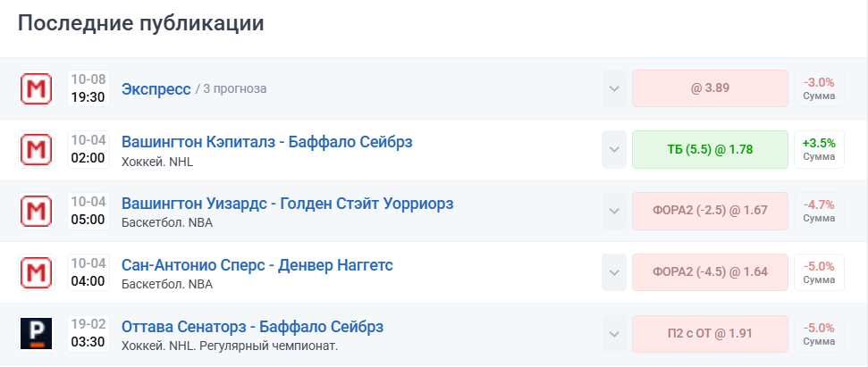Expand Вашингтон Уизардс - Голден Стэйт details
Image resolution: width=868 pixels, height=367 pixels.
click(x=614, y=212)
